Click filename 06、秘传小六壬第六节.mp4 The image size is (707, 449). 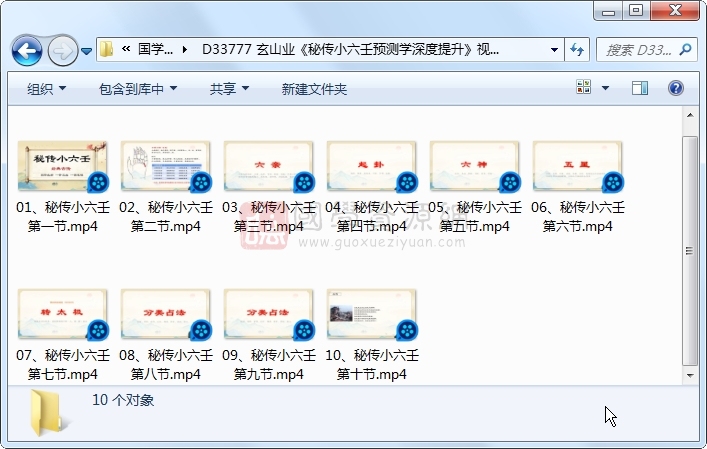577,216
